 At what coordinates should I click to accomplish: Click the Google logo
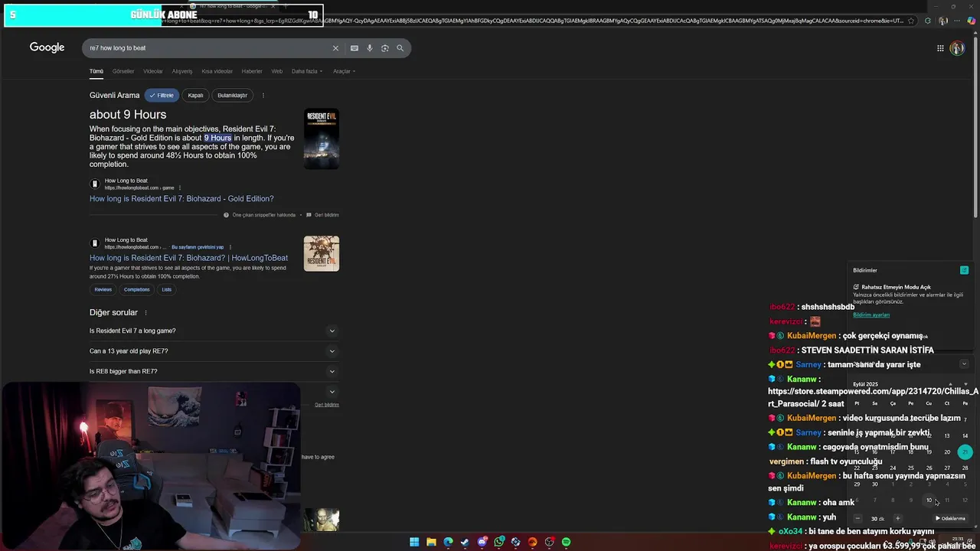(47, 47)
